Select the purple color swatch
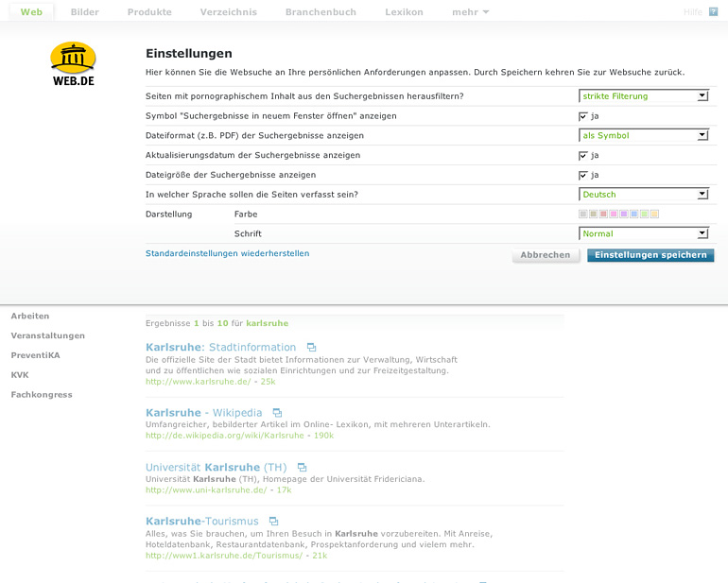728x583 pixels. coord(624,214)
